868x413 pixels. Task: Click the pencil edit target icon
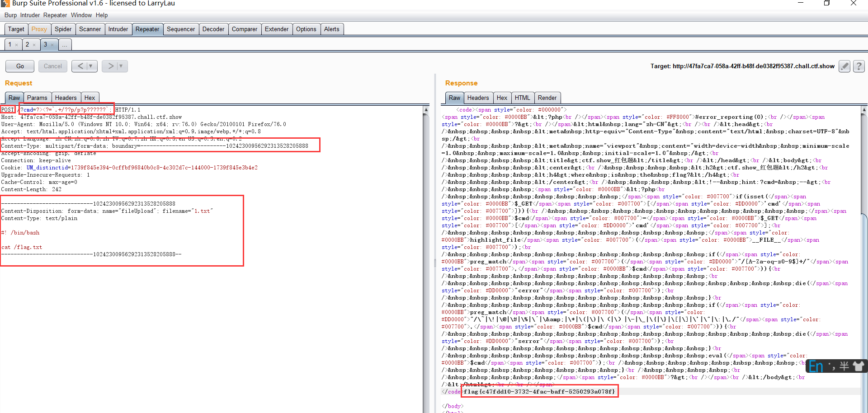844,66
